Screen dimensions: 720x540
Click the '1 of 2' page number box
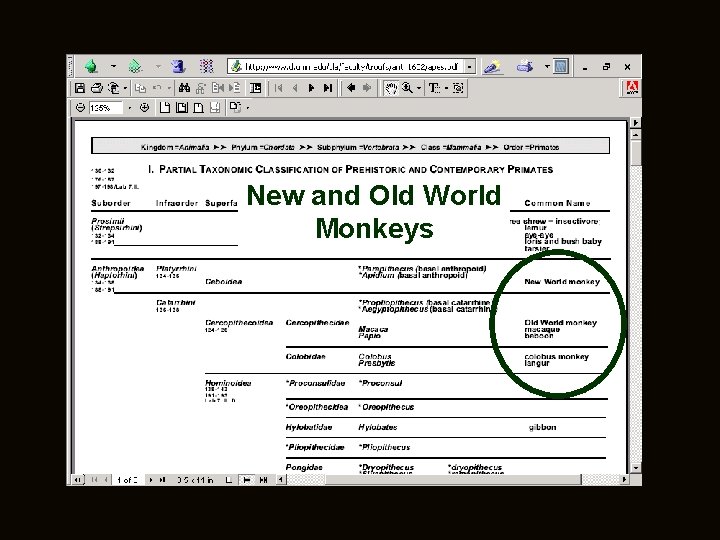127,480
